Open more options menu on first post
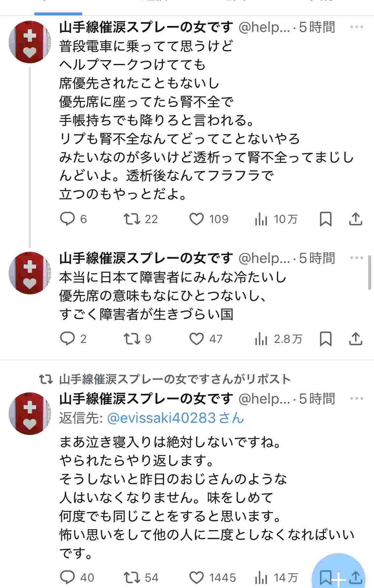This screenshot has width=374, height=588. [x=357, y=27]
